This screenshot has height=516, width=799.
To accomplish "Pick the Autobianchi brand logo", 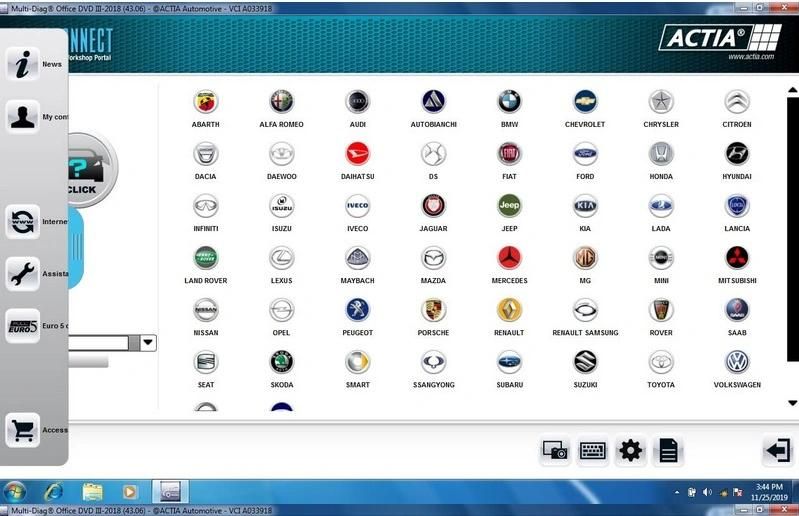I will click(x=433, y=102).
